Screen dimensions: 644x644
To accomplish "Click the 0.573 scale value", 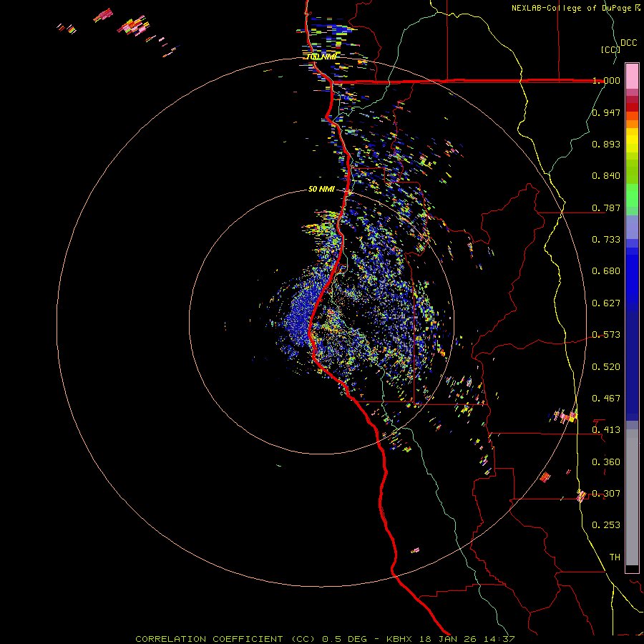I will (x=606, y=335).
